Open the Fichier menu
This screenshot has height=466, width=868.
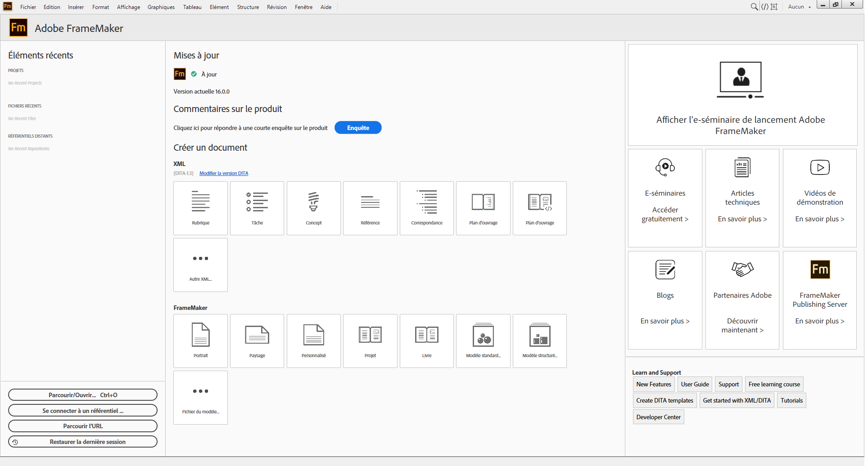pyautogui.click(x=28, y=7)
